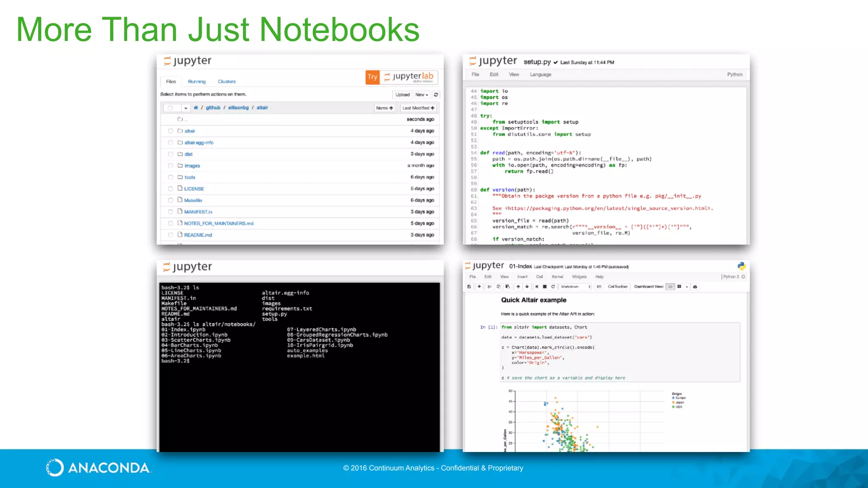Switch Dashboard View to notebook code icon
868x488 pixels.
coord(670,287)
